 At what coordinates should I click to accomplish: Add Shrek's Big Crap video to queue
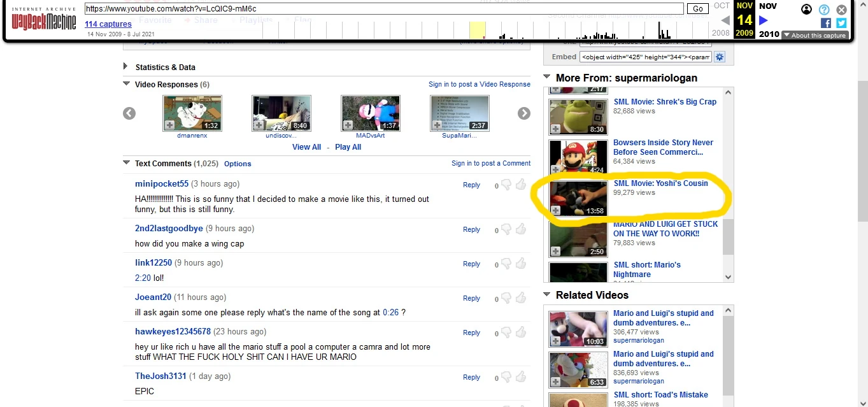[555, 129]
